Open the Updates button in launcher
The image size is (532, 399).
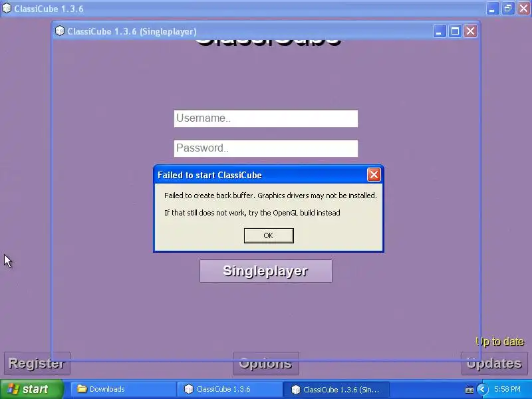coord(494,363)
